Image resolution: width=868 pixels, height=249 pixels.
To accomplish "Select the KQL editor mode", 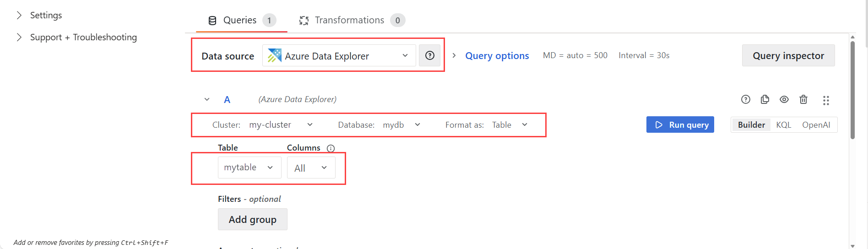I will coord(783,125).
